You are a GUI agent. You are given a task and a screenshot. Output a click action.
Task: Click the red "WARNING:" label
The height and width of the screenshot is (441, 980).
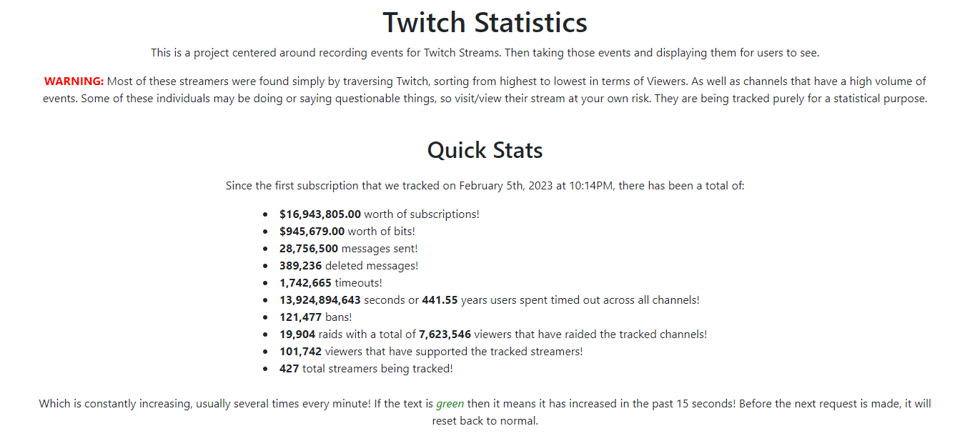(74, 81)
